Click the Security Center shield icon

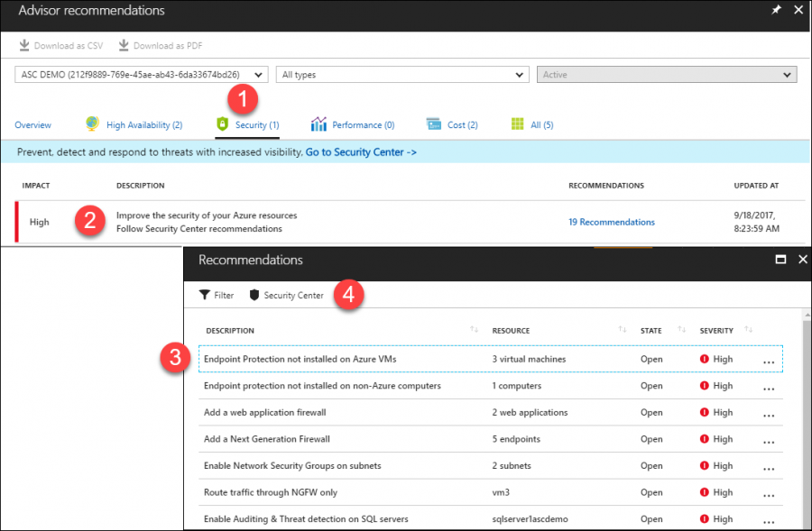point(254,295)
